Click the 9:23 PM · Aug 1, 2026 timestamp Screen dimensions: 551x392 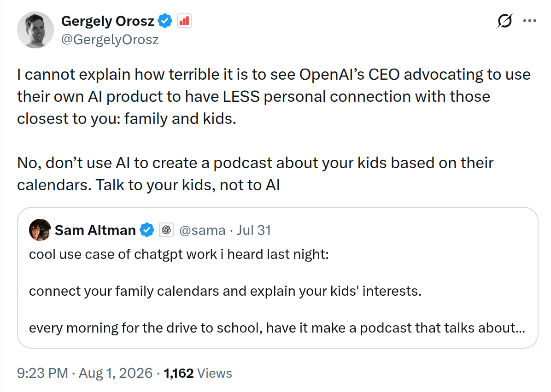pyautogui.click(x=85, y=373)
